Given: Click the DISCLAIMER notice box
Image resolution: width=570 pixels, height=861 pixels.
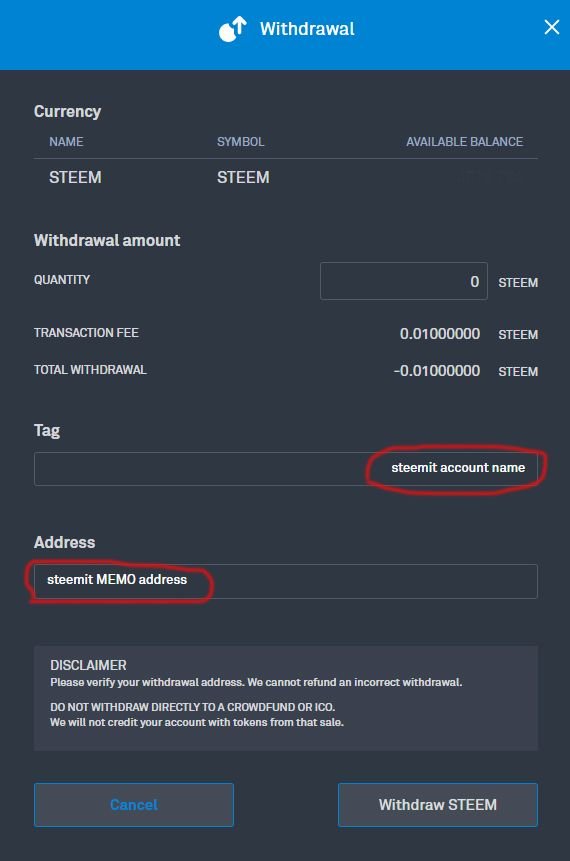Looking at the screenshot, I should [x=286, y=698].
